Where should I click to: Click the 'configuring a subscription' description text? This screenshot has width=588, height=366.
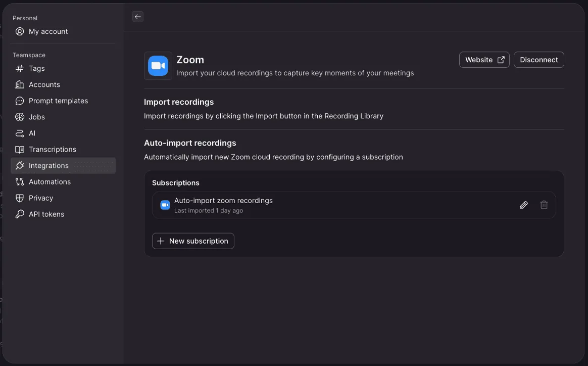point(273,157)
